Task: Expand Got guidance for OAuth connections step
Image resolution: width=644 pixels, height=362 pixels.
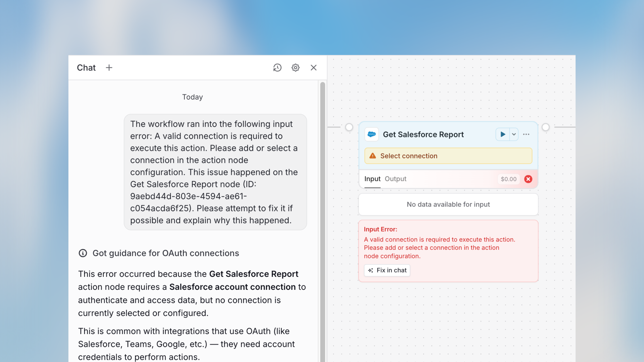Action: [165, 253]
